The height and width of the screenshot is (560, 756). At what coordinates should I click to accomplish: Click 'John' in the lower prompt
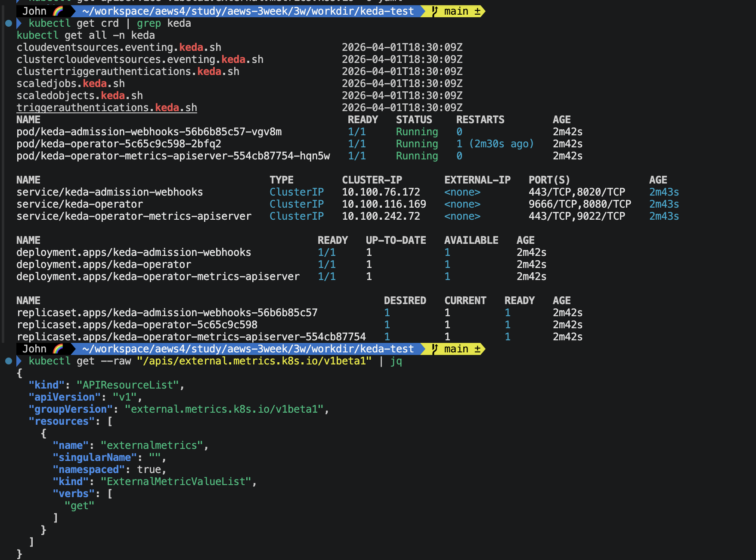pyautogui.click(x=34, y=348)
